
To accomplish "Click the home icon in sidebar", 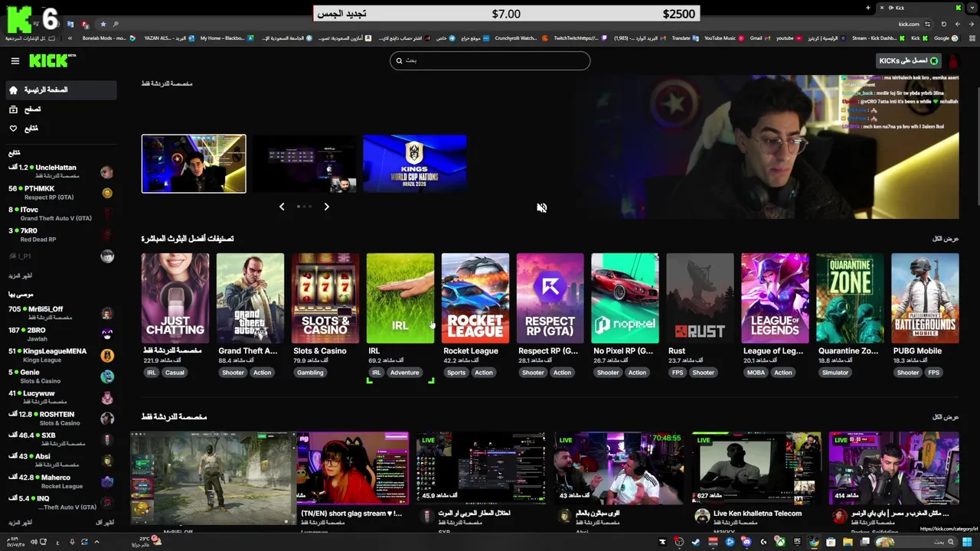I will (x=13, y=90).
